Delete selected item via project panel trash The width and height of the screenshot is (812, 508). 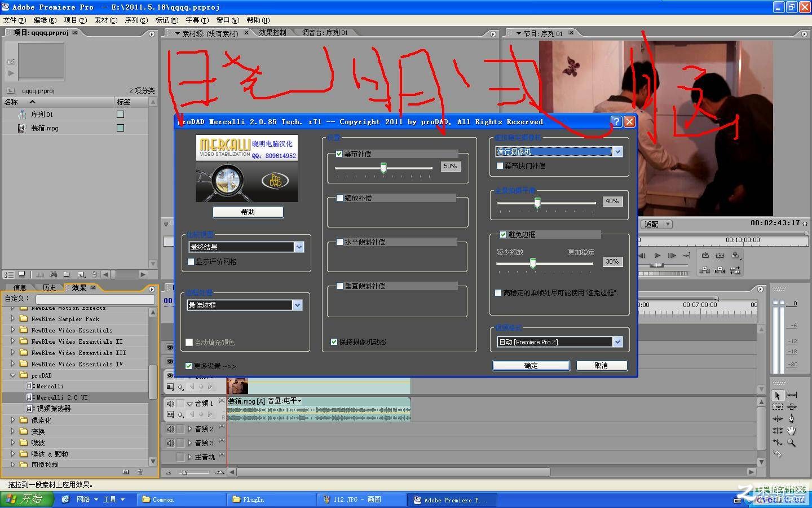(x=95, y=274)
